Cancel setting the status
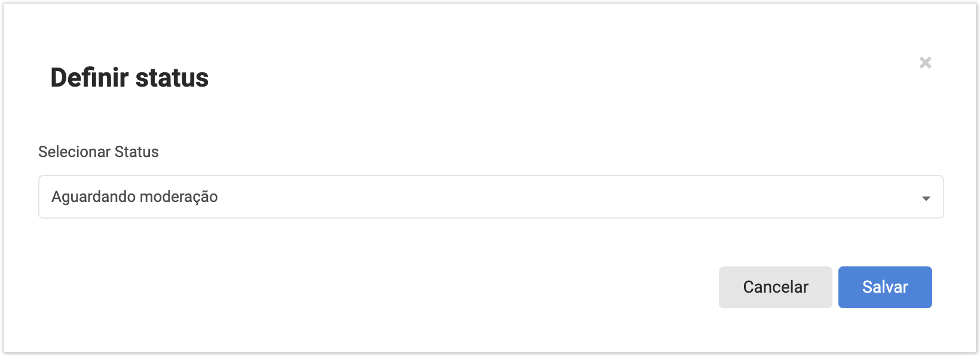Image resolution: width=980 pixels, height=356 pixels. point(775,287)
